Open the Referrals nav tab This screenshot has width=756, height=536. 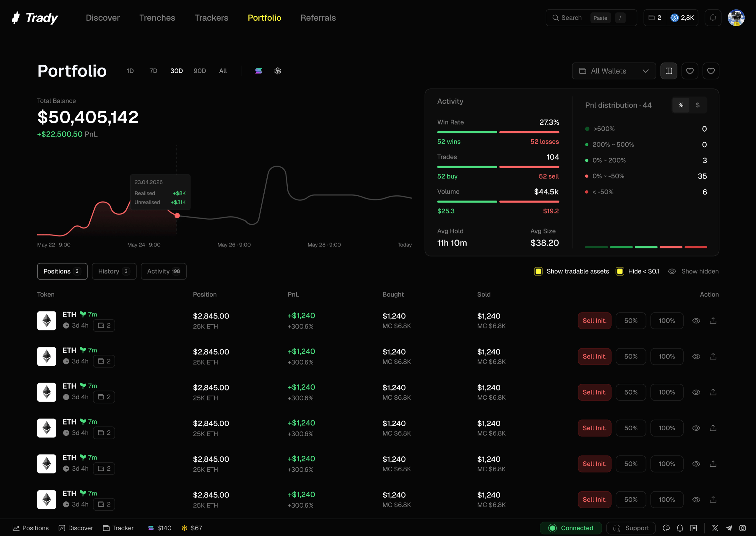[x=318, y=18]
